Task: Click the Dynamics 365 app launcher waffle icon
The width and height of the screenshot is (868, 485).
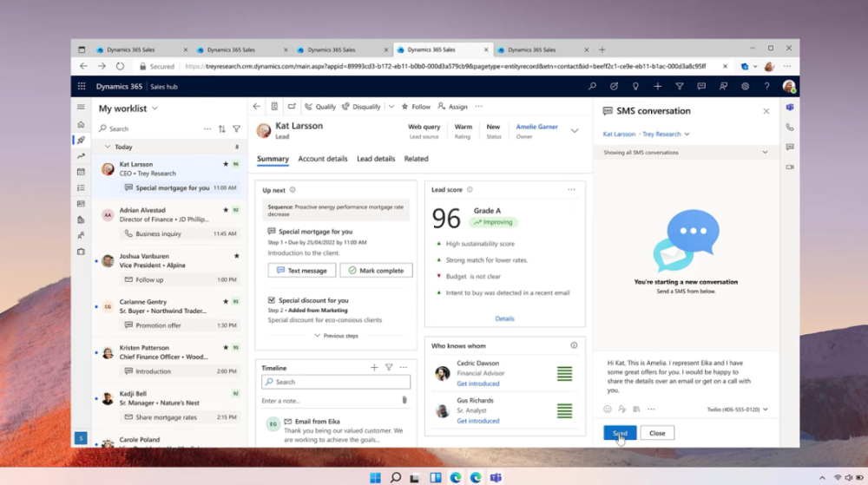Action: pyautogui.click(x=82, y=87)
